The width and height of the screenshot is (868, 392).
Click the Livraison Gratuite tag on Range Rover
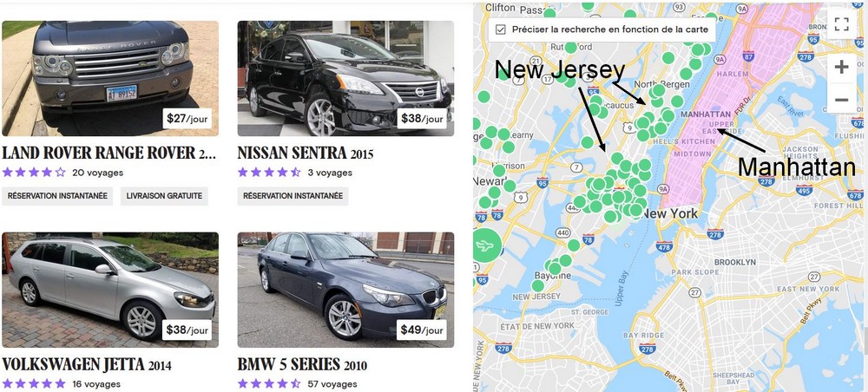coord(164,196)
